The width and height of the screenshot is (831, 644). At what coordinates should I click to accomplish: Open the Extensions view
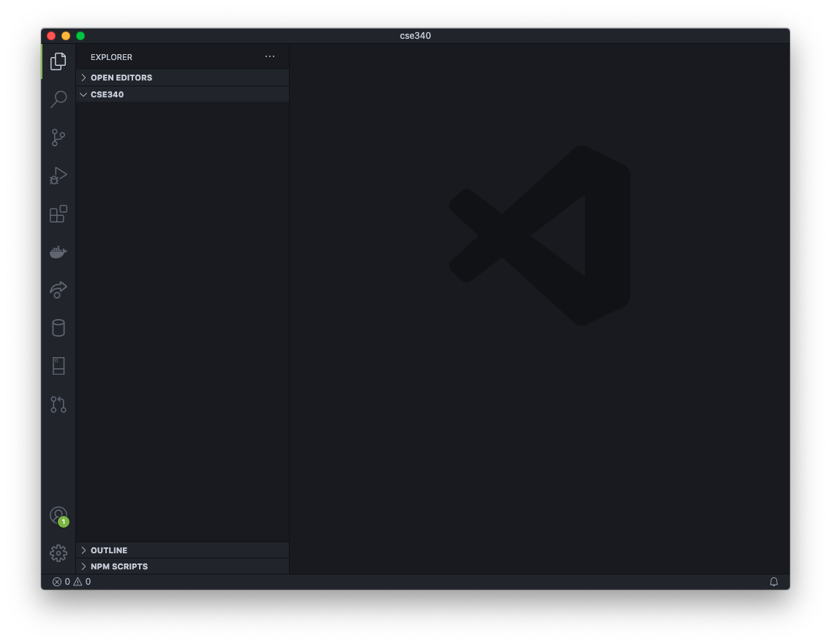[59, 214]
